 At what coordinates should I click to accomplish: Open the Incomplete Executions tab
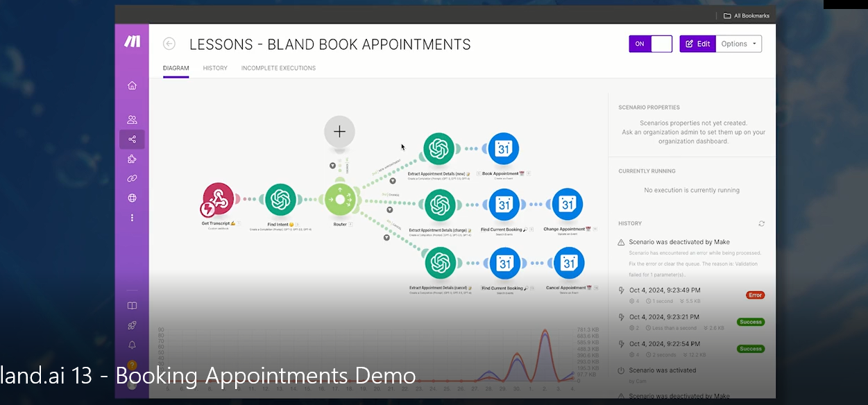click(x=278, y=68)
